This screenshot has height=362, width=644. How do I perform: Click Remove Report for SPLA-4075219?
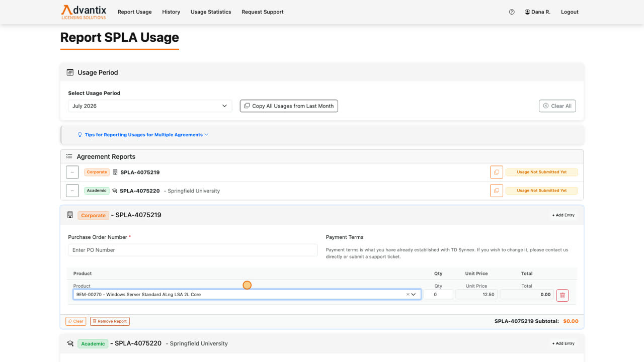click(x=110, y=321)
